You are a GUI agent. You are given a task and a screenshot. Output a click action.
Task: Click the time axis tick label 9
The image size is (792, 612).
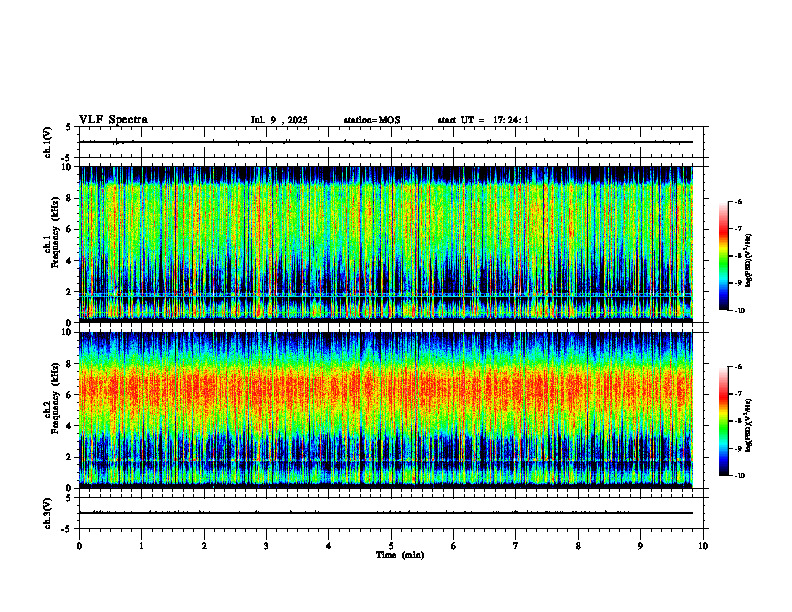pyautogui.click(x=640, y=546)
